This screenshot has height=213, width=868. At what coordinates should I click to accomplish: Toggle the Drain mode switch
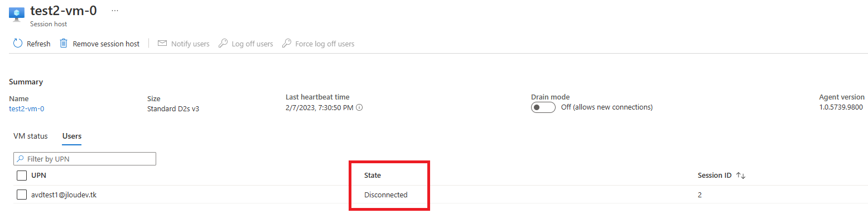point(543,107)
